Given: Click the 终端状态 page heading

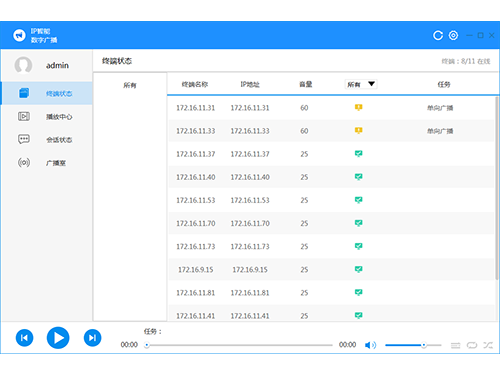Looking at the screenshot, I should pos(117,61).
